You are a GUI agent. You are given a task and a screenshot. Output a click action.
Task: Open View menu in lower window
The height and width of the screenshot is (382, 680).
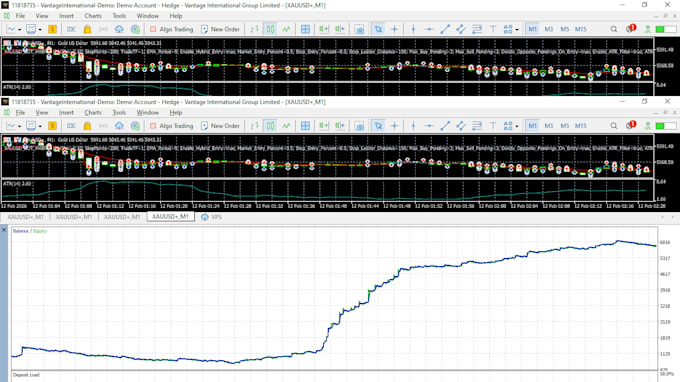point(42,112)
